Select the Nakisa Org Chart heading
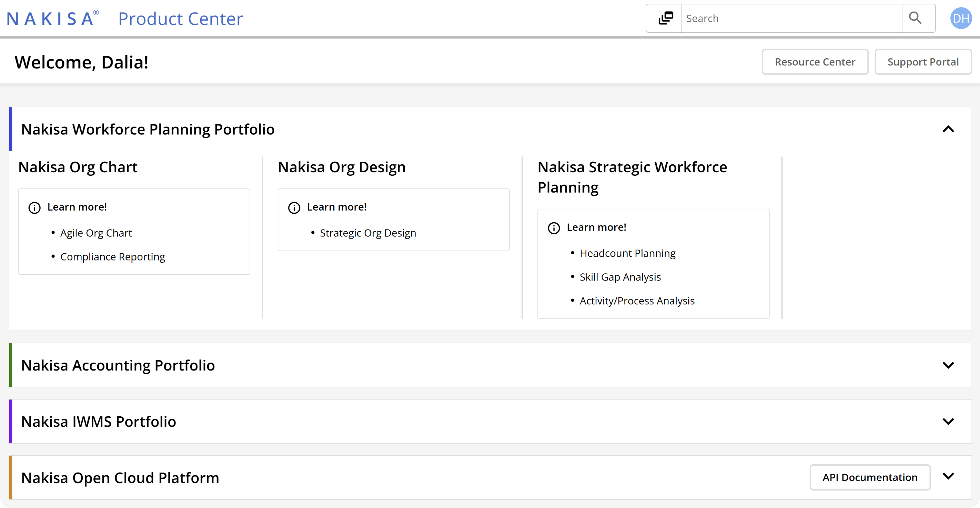 (78, 167)
